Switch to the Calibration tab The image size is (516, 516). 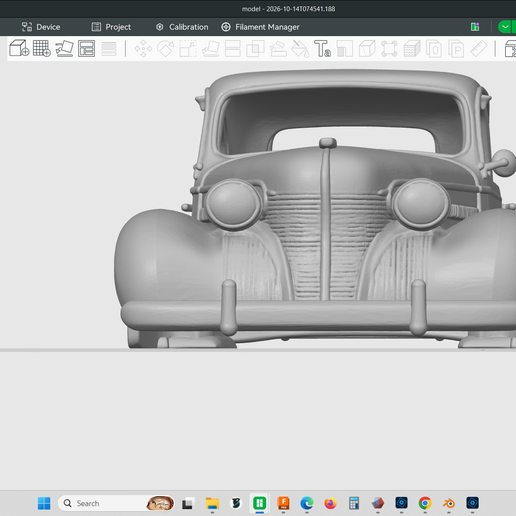click(x=182, y=27)
